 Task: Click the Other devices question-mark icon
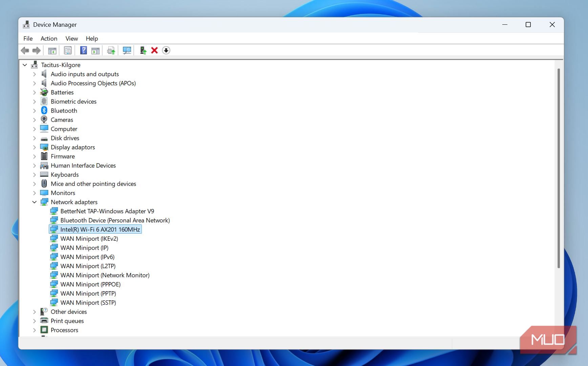click(x=44, y=311)
